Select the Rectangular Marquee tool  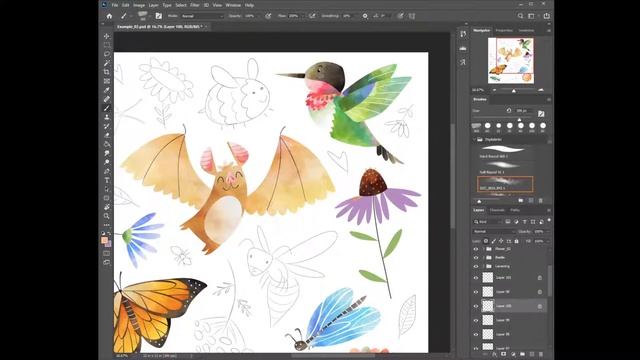click(x=107, y=45)
